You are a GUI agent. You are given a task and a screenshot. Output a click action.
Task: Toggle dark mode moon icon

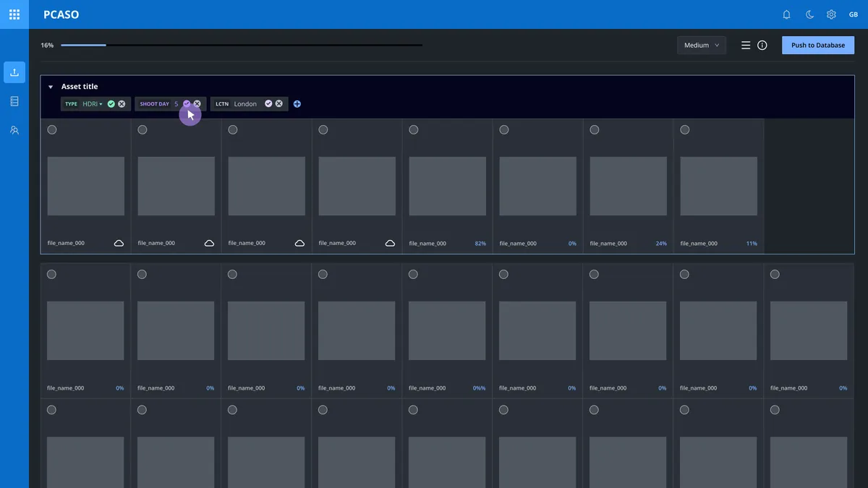(x=809, y=14)
